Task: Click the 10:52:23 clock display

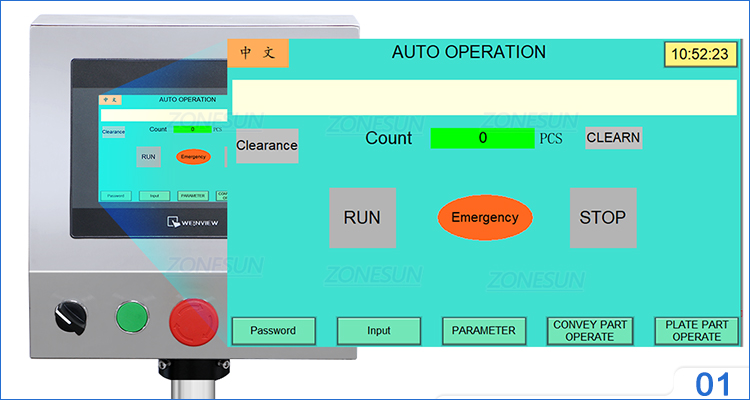Action: [700, 54]
